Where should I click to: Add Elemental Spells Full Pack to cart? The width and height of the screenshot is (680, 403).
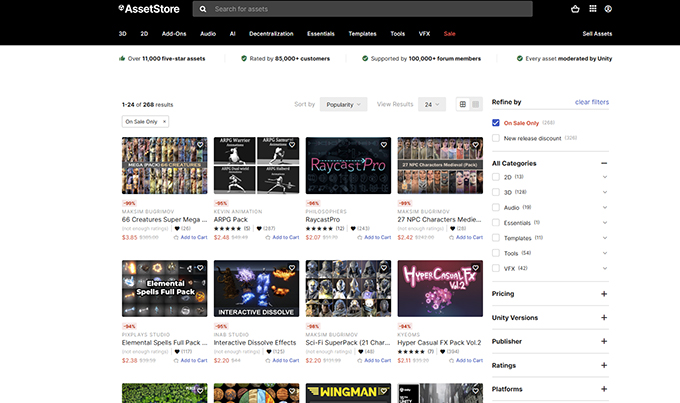191,360
